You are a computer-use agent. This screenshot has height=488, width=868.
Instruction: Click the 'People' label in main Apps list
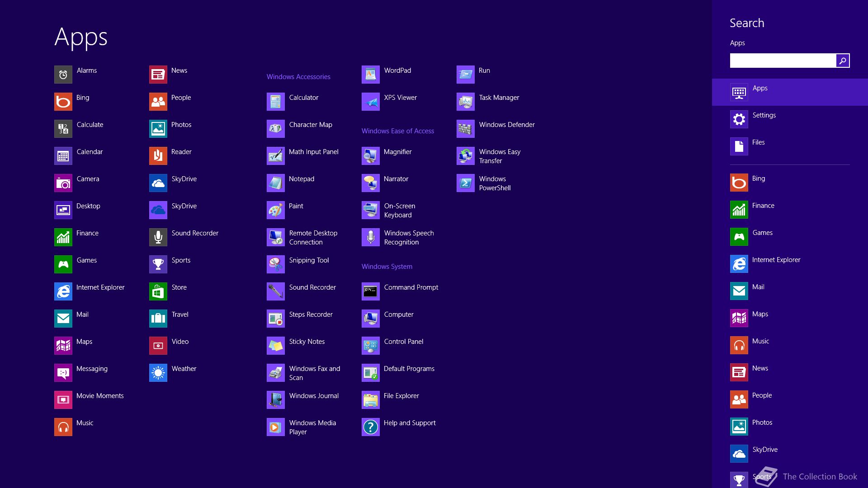coord(181,98)
